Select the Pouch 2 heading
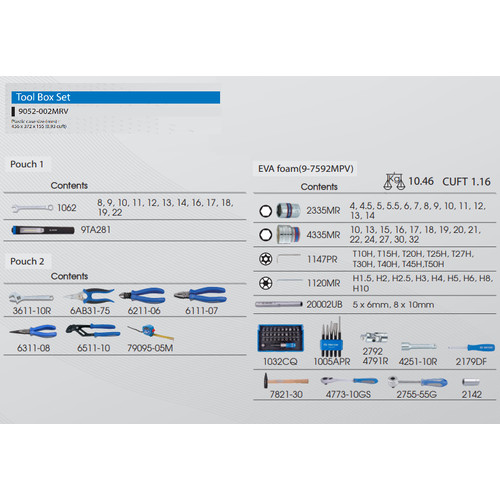 point(27,261)
